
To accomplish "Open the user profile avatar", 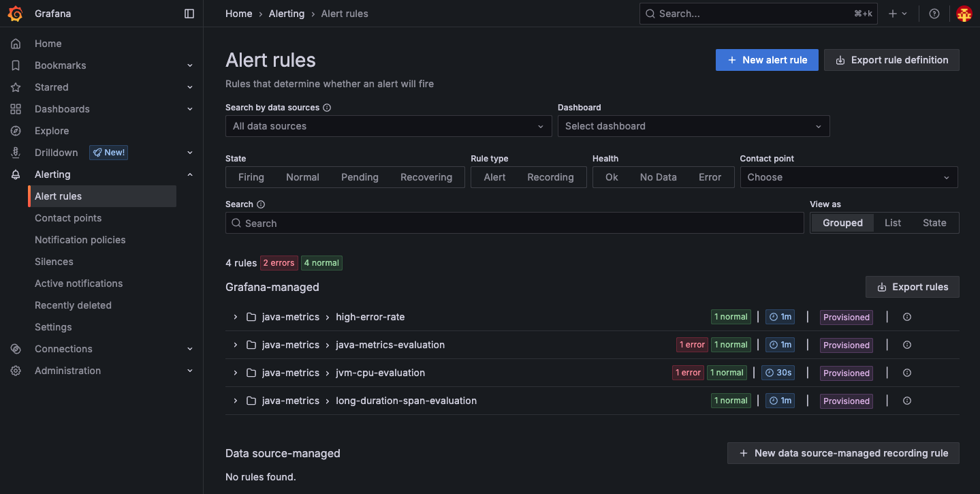I will (x=964, y=14).
